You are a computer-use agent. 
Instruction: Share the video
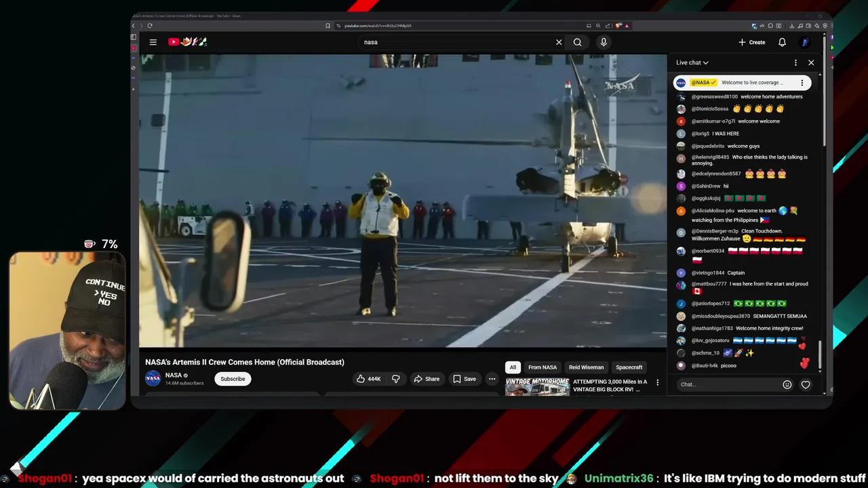[427, 379]
